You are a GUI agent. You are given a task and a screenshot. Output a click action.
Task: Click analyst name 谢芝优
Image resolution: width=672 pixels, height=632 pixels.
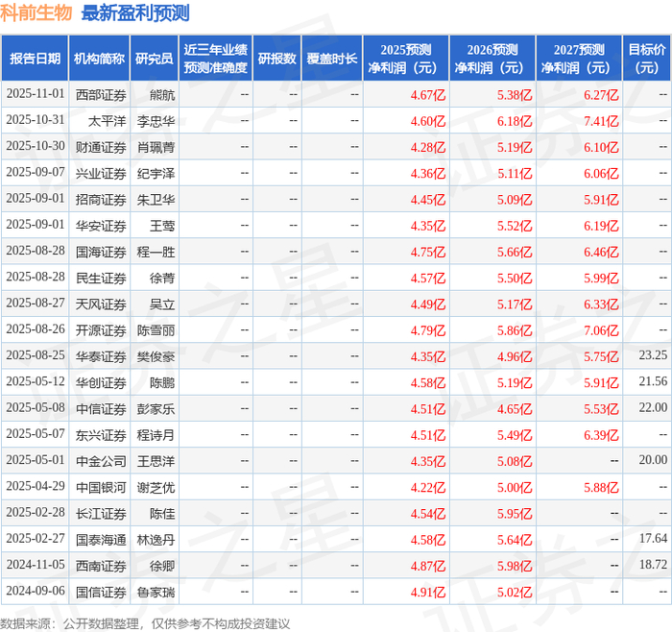coord(156,487)
